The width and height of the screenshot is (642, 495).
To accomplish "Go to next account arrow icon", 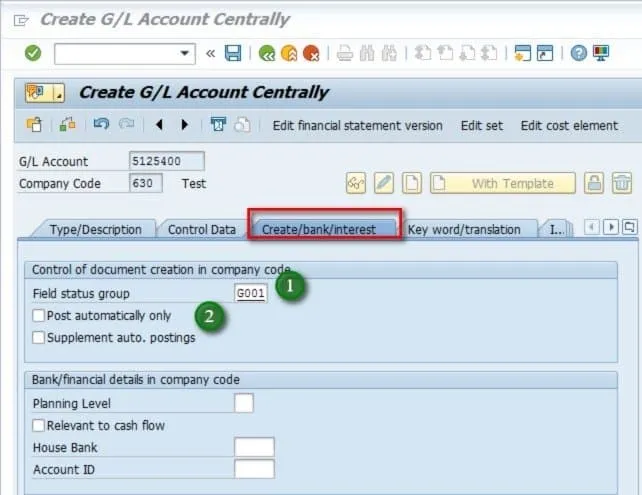I will click(x=184, y=125).
